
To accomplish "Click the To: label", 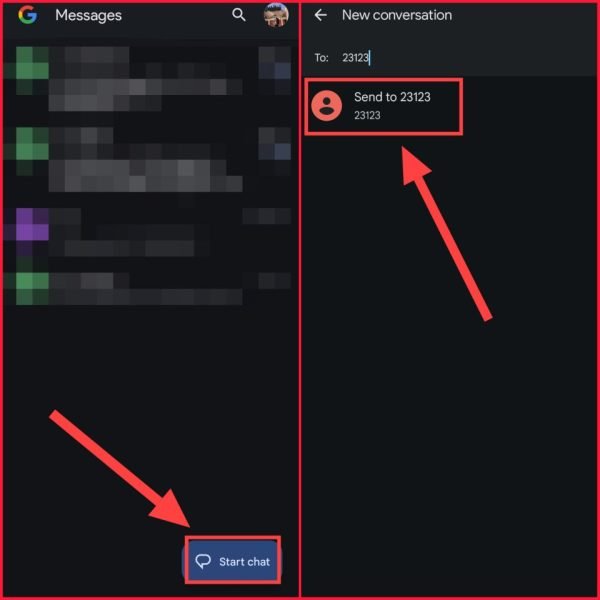I will click(x=321, y=58).
